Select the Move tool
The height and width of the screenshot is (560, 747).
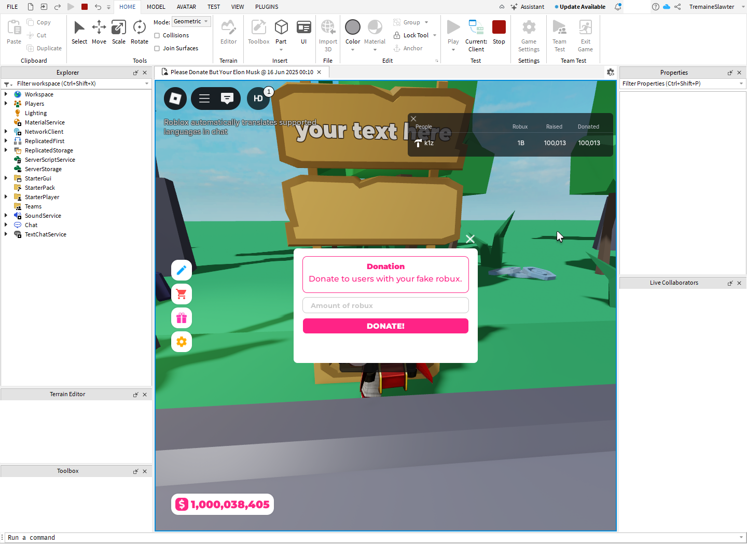tap(99, 33)
